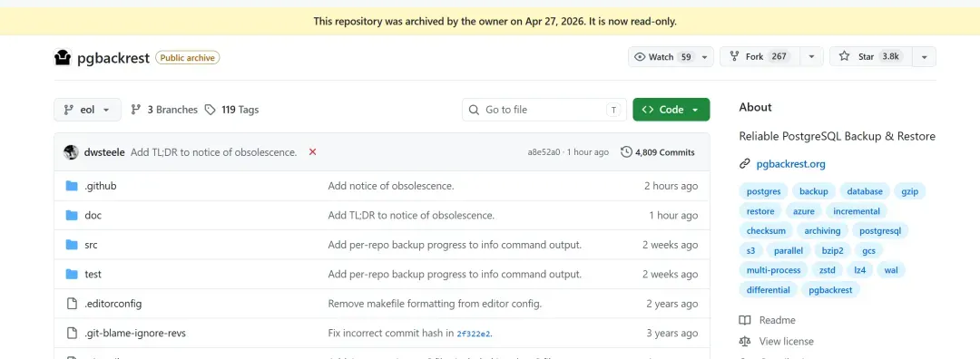Image resolution: width=980 pixels, height=359 pixels.
Task: View the 4,809 Commits history
Action: (658, 152)
